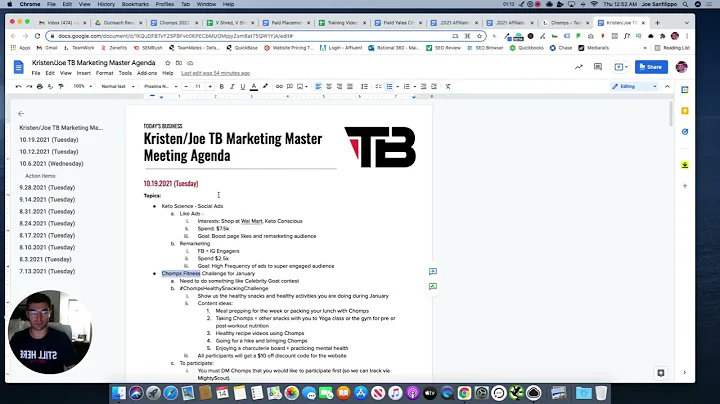Image resolution: width=720 pixels, height=404 pixels.
Task: Decrease the font size
Action: (x=186, y=86)
